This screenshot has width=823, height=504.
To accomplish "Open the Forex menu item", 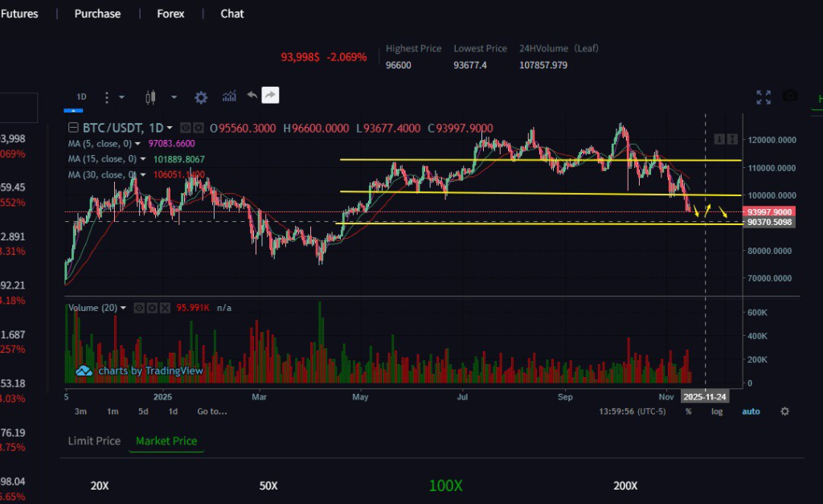I will pyautogui.click(x=170, y=14).
